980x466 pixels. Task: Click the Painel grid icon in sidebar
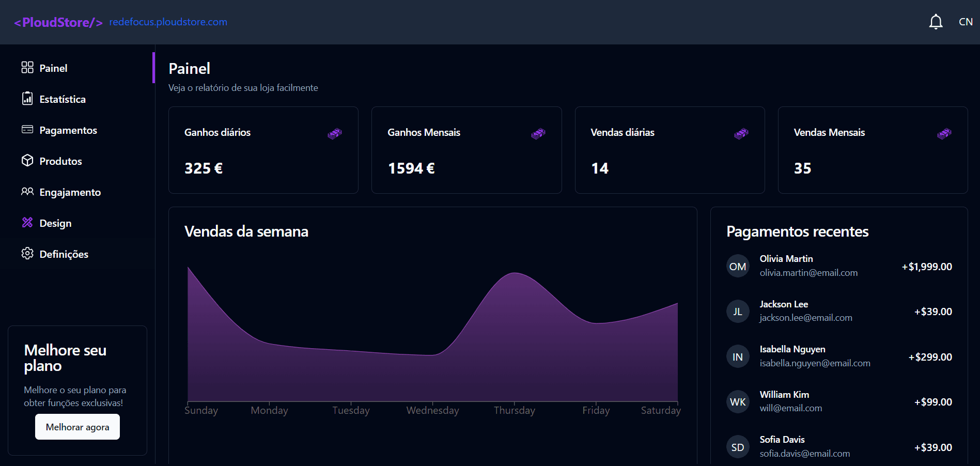click(x=27, y=68)
